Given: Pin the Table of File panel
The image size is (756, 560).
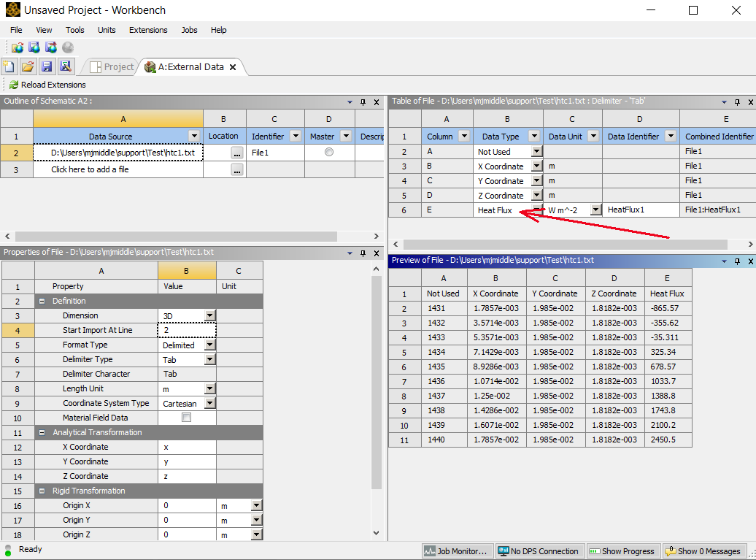Looking at the screenshot, I should click(x=737, y=101).
